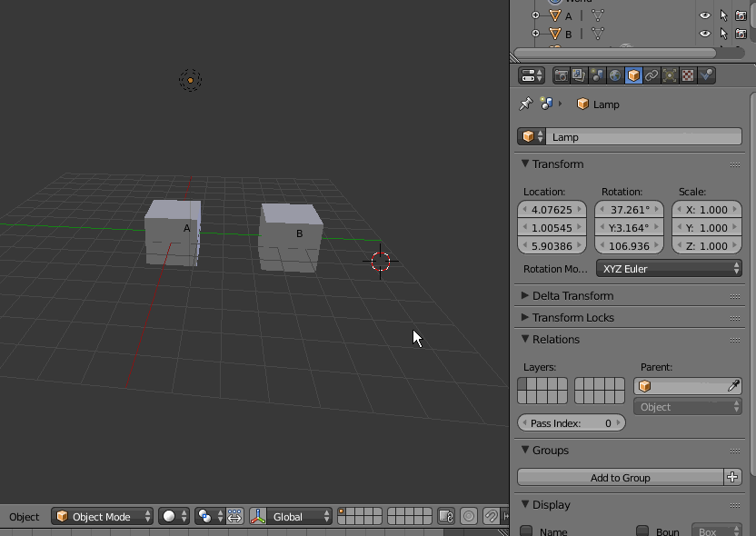Open the Object Mode selector
The image size is (756, 536).
tap(102, 516)
